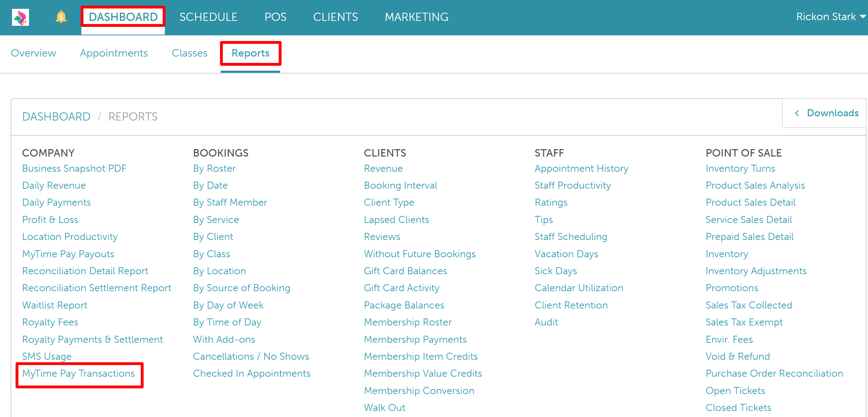The height and width of the screenshot is (417, 868).
Task: Open the Staff Productivity report
Action: coord(573,186)
